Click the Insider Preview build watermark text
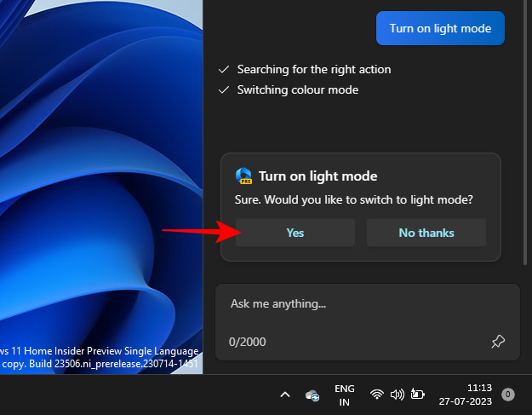The image size is (532, 415). point(100,357)
